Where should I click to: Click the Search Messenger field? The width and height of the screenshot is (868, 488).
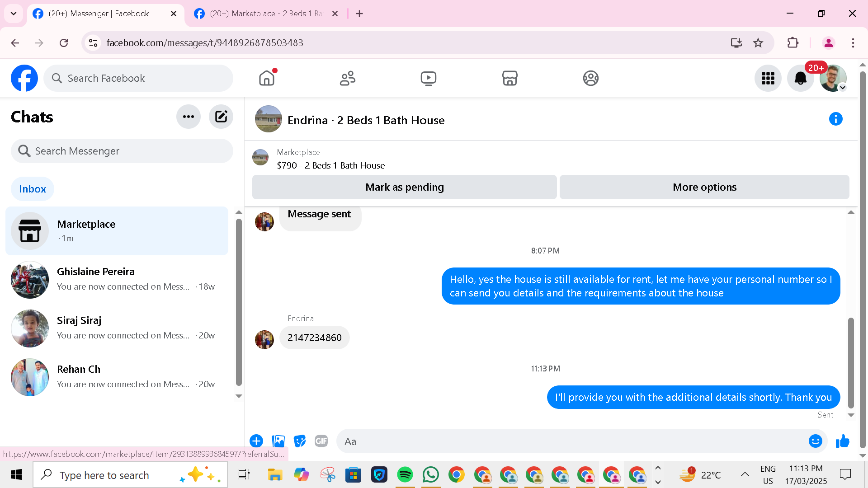coord(122,151)
